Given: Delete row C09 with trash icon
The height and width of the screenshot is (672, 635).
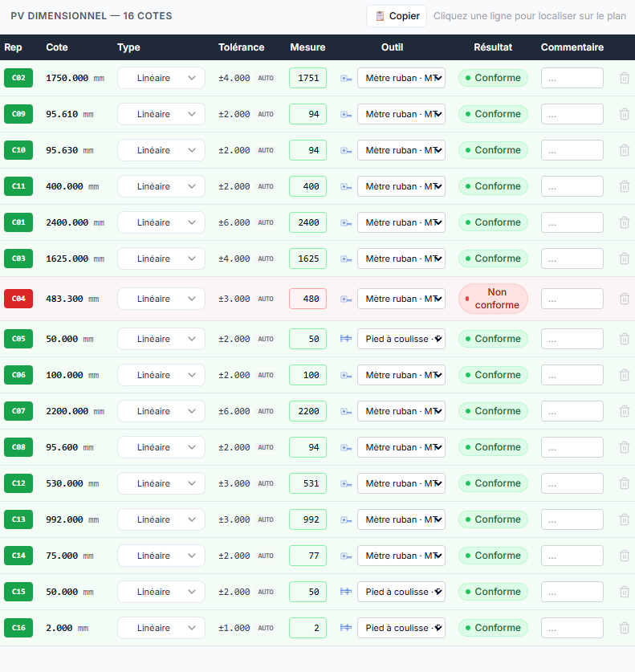Looking at the screenshot, I should tap(625, 114).
